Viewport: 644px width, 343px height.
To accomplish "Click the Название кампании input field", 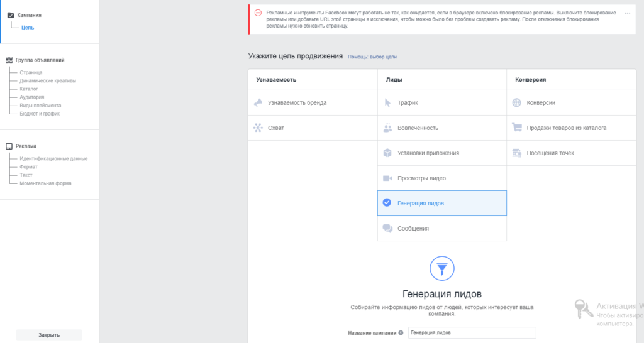I will (x=472, y=333).
